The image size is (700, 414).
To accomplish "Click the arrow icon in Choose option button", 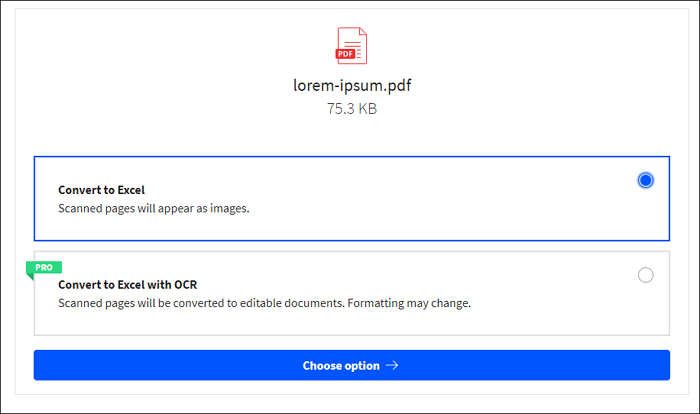I will [x=392, y=366].
